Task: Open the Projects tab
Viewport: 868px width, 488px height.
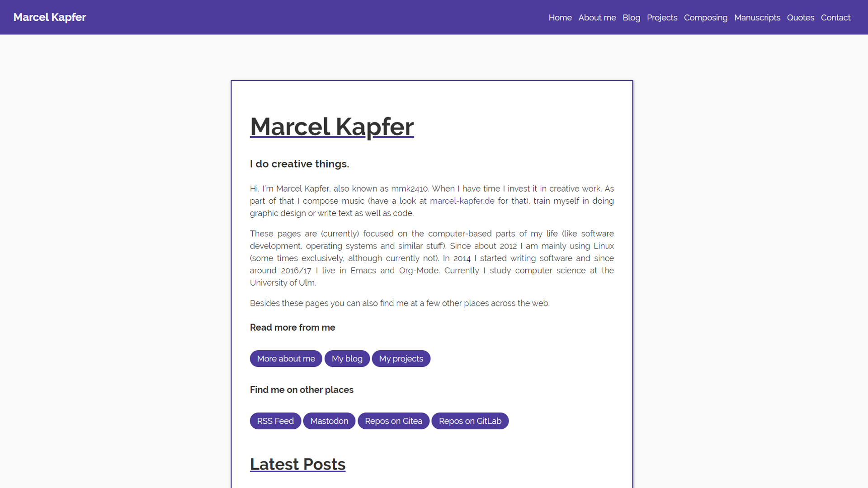Action: tap(662, 17)
